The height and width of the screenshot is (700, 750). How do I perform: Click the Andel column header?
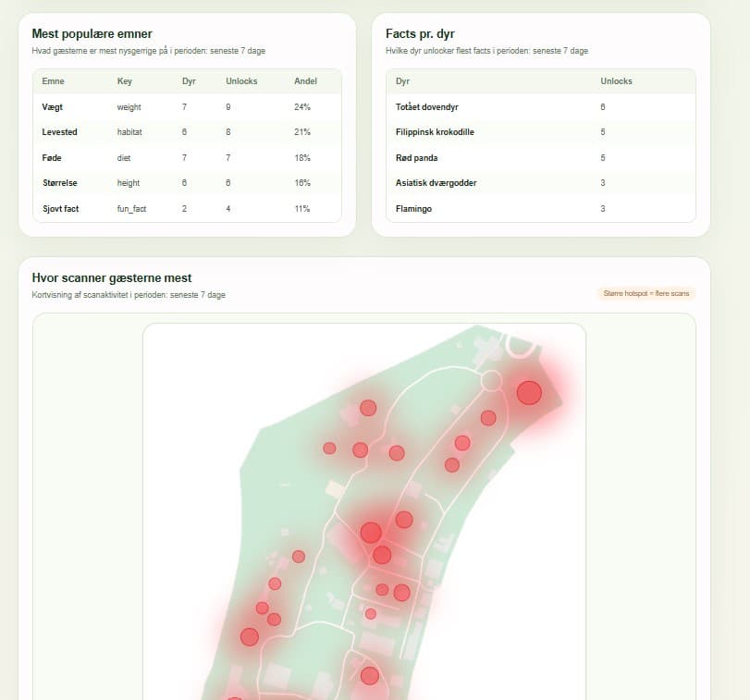pyautogui.click(x=306, y=81)
